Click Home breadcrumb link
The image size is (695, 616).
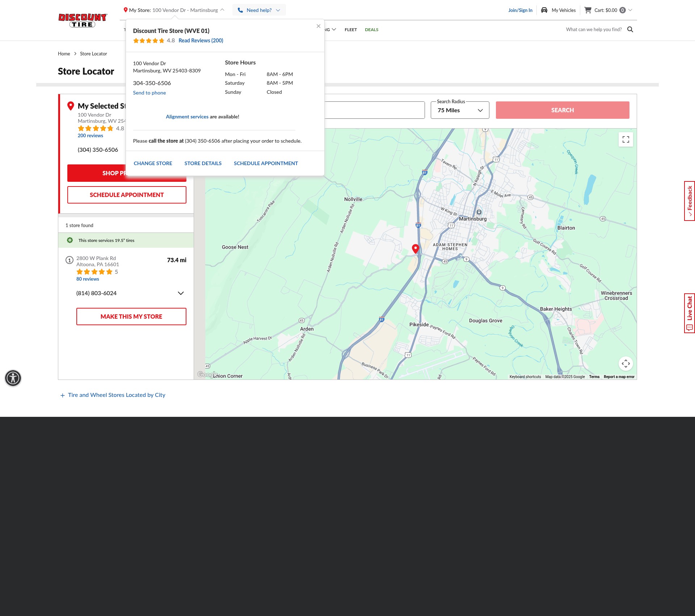[x=64, y=54]
